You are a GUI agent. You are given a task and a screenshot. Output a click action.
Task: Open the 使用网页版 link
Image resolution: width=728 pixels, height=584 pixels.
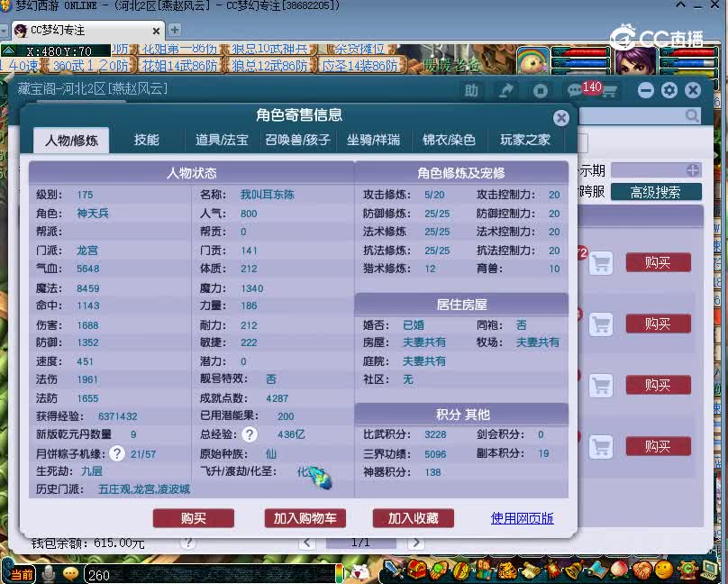tap(522, 518)
